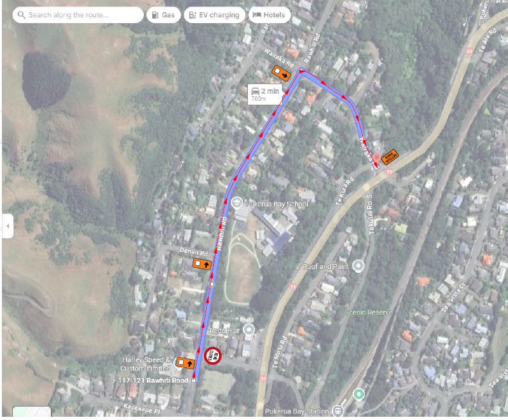Click the orange Detour Ends sign
This screenshot has width=508, height=420.
389,157
